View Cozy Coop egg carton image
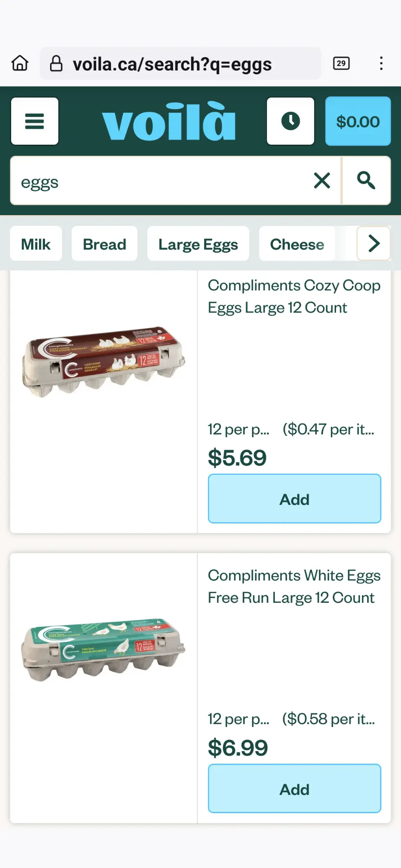The height and width of the screenshot is (868, 401). (103, 362)
